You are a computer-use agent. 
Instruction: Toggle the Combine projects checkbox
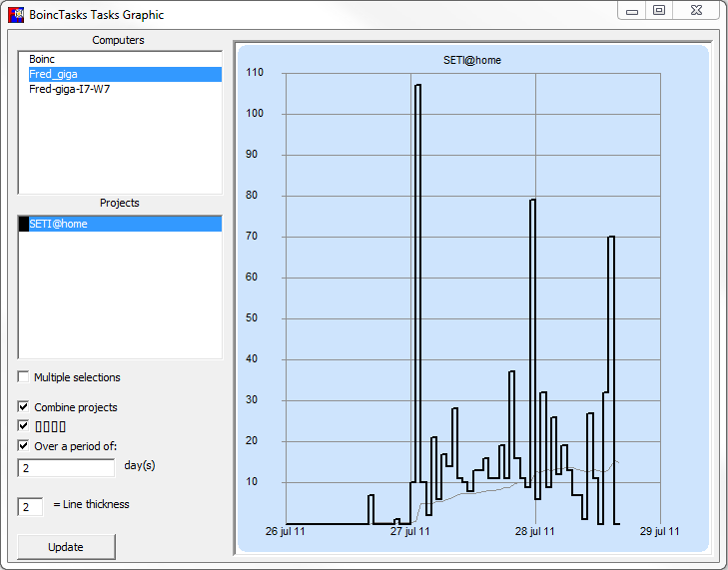coord(23,407)
